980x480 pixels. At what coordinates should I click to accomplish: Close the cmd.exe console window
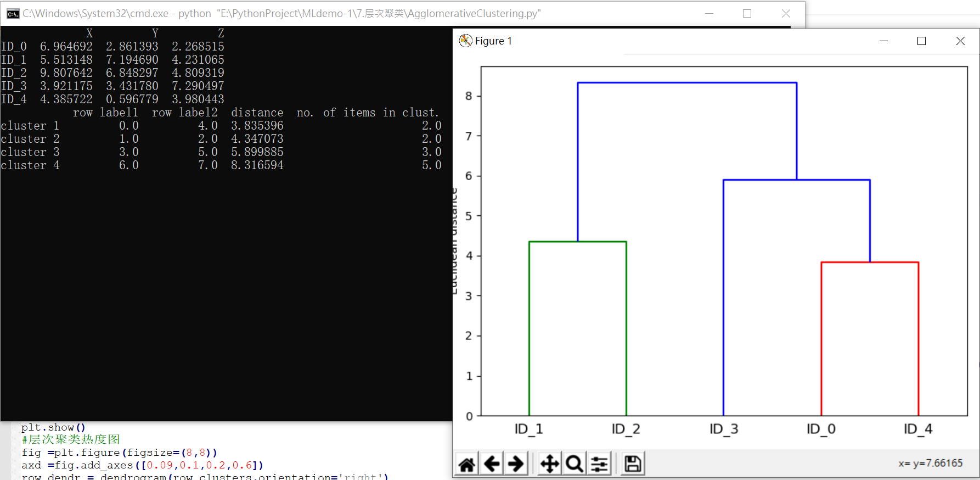(786, 14)
